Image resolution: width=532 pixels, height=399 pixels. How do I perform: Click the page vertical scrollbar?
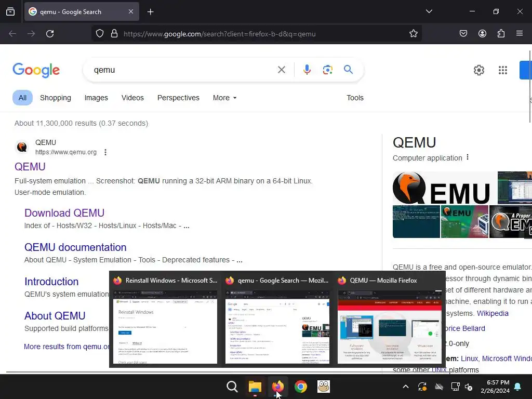tap(530, 87)
